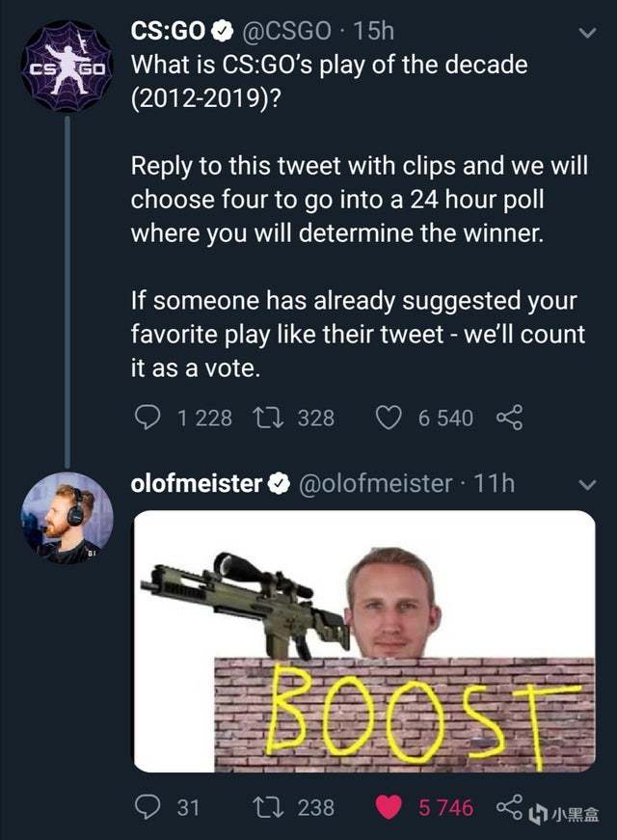
Task: Open the 15h timestamp on CS:GO tweet
Action: [375, 31]
